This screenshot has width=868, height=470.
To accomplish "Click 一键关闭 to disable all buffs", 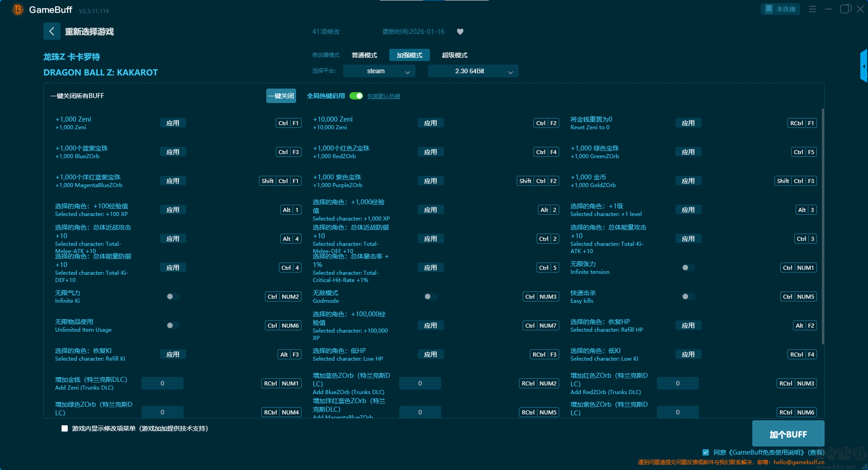I will coord(281,96).
